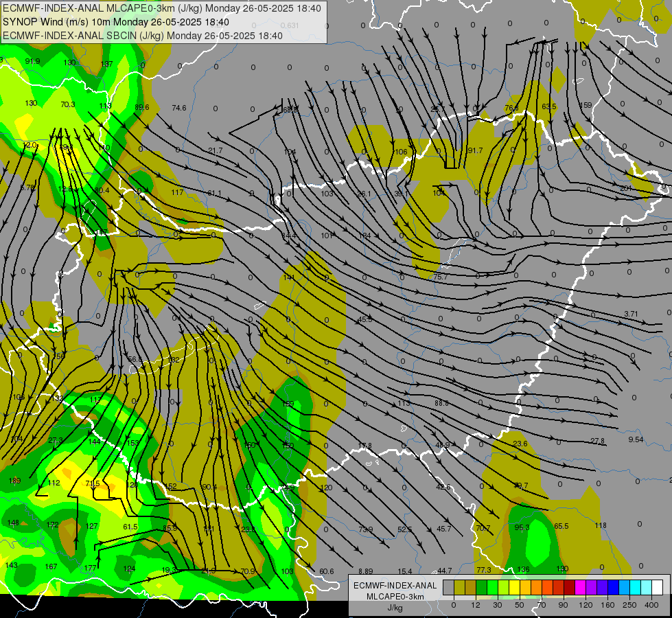Image resolution: width=672 pixels, height=618 pixels.
Task: Click the map value '90.4'
Action: pyautogui.click(x=209, y=487)
